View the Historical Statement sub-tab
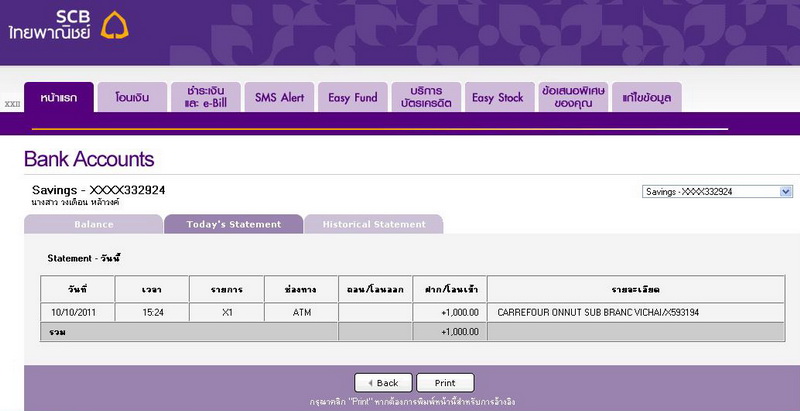Viewport: 800px width, 411px height. [x=373, y=224]
